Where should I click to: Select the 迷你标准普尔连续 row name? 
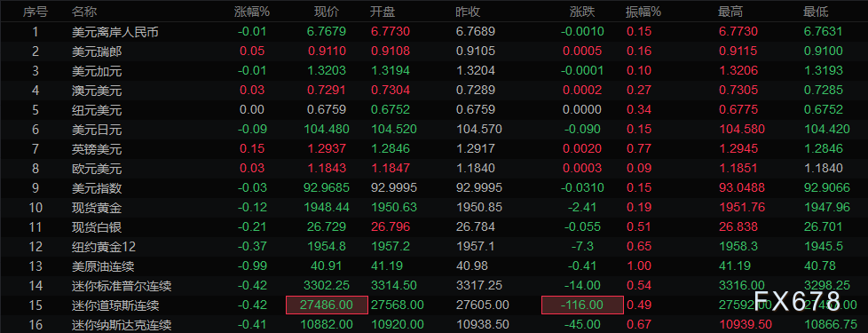tap(122, 286)
